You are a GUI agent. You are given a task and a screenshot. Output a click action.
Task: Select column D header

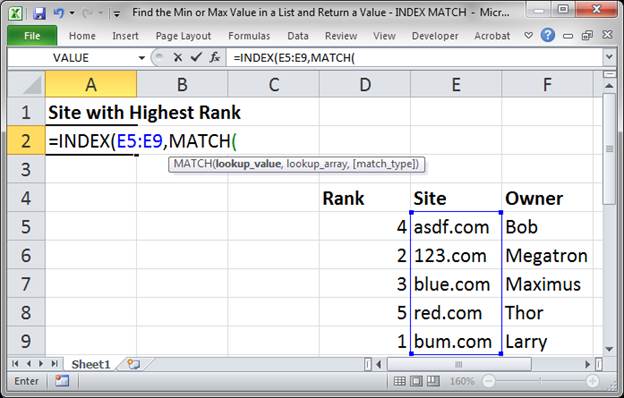tap(365, 84)
